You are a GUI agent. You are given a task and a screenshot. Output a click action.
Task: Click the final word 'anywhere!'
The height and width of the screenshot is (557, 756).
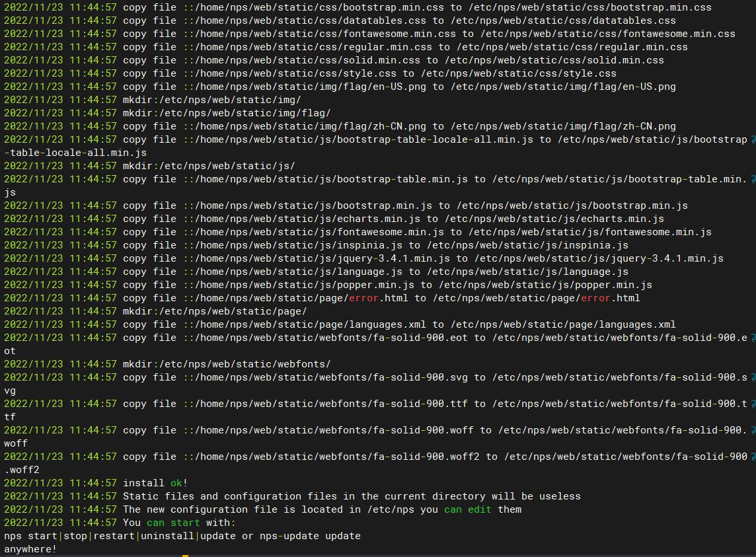pyautogui.click(x=30, y=549)
